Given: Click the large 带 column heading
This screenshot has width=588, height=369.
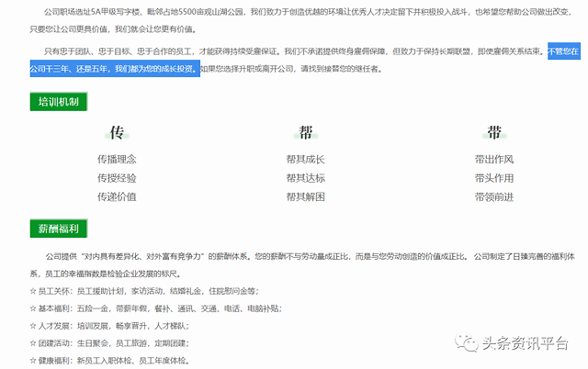Looking at the screenshot, I should pos(494,134).
